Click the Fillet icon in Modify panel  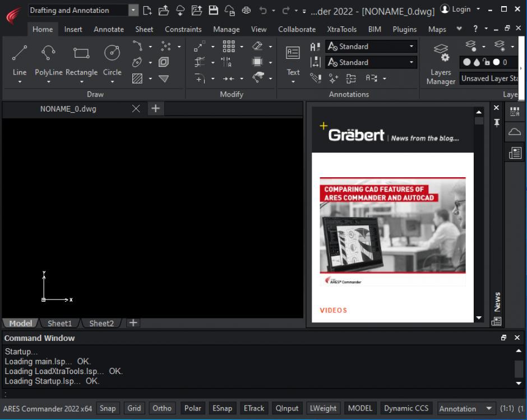pyautogui.click(x=199, y=79)
